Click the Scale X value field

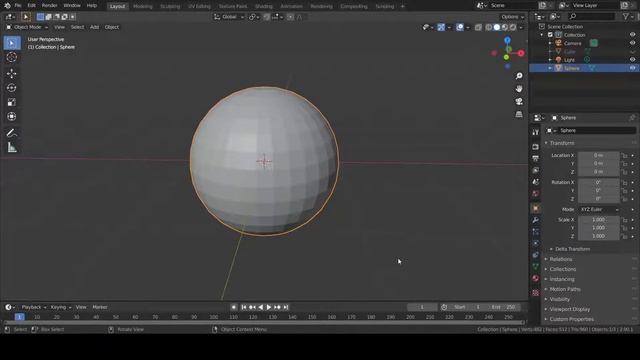[598, 220]
